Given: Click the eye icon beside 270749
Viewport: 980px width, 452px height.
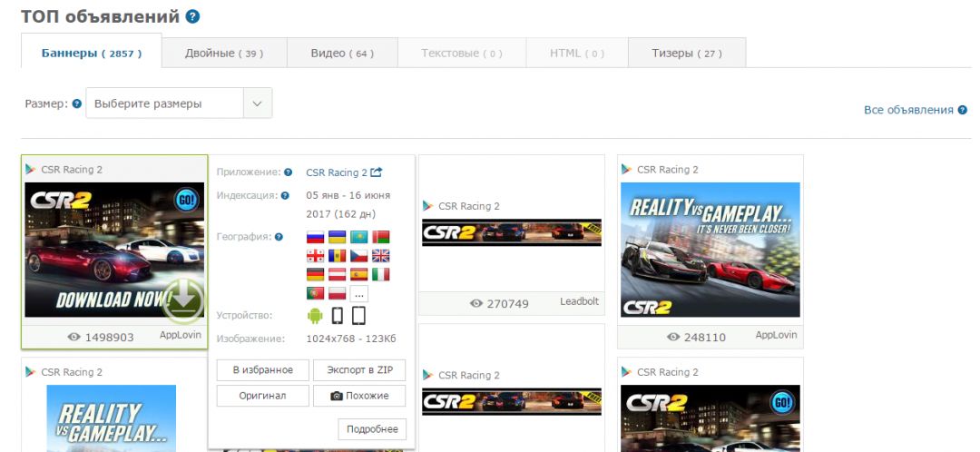Looking at the screenshot, I should tap(477, 303).
